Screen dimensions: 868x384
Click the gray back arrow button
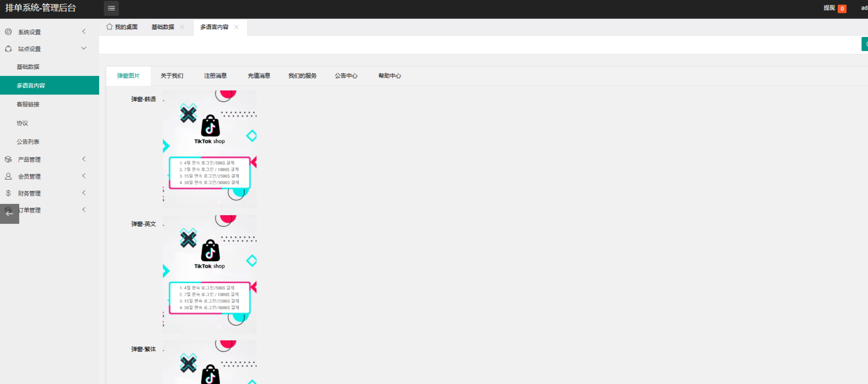coord(9,214)
